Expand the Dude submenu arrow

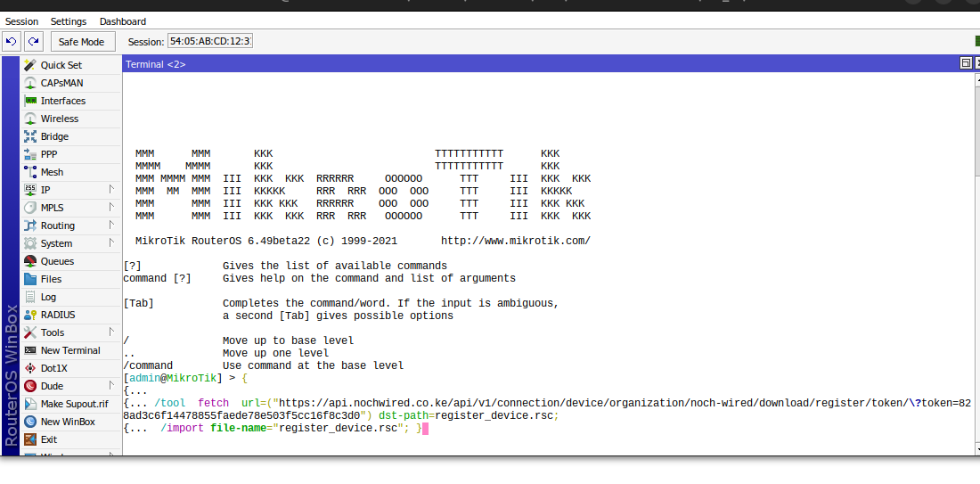point(111,385)
